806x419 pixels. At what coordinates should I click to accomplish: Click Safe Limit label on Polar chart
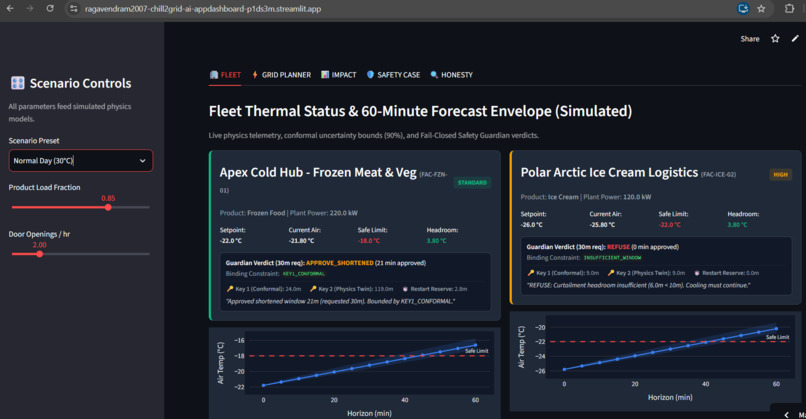point(777,337)
